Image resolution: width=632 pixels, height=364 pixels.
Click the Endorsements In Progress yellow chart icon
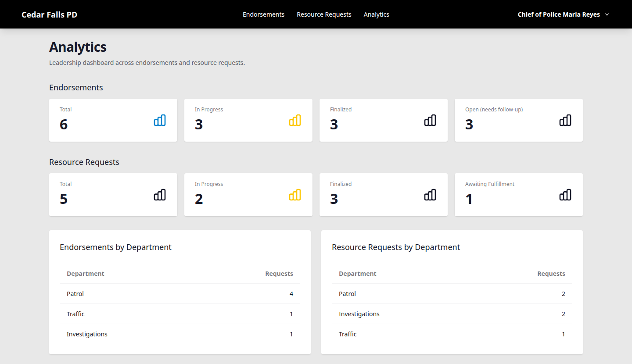coord(295,120)
